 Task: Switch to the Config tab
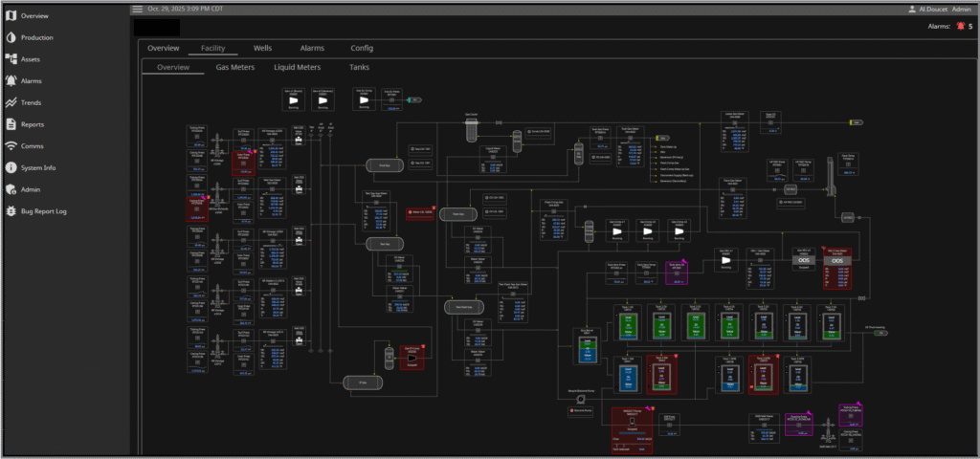362,48
